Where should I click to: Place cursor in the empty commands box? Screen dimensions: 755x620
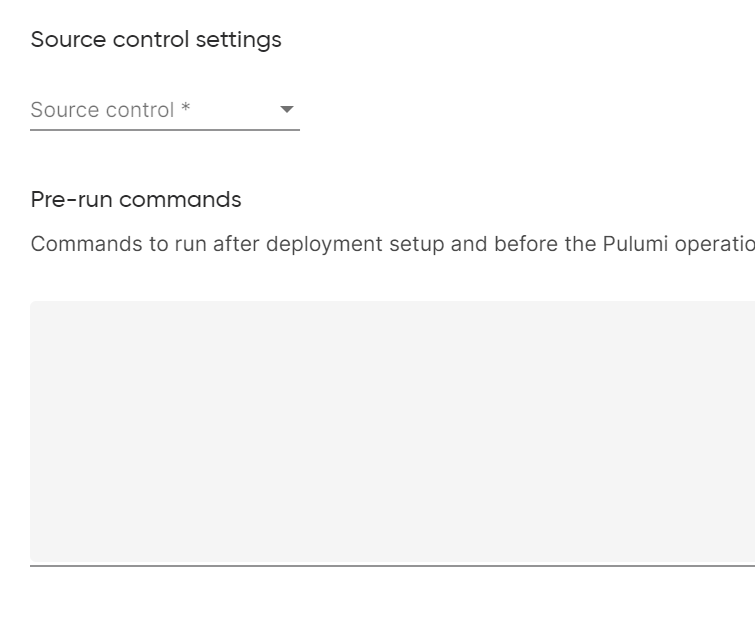392,432
